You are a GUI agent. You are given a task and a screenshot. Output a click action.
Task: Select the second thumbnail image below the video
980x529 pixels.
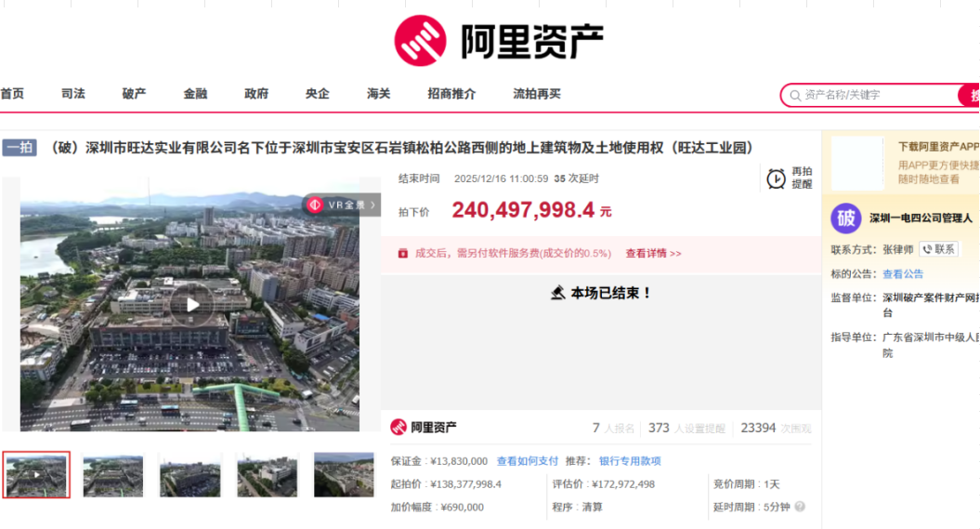click(x=113, y=475)
